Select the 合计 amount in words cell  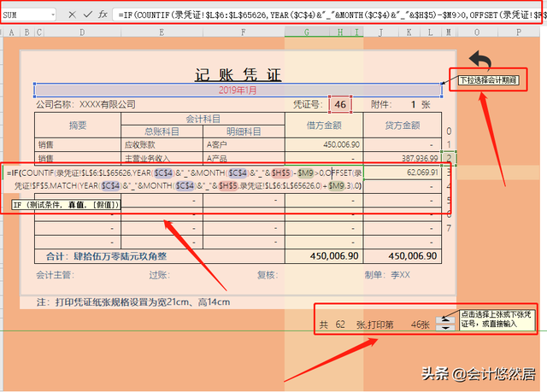click(160, 256)
